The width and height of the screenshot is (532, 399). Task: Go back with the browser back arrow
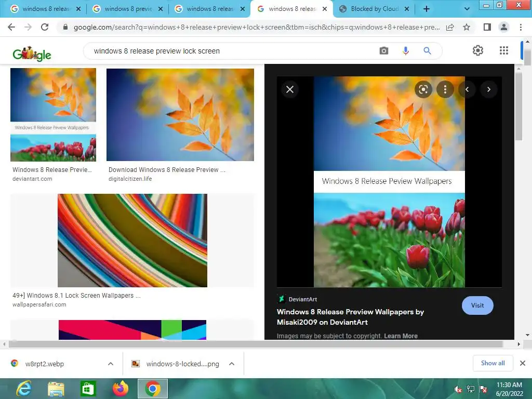pyautogui.click(x=11, y=27)
